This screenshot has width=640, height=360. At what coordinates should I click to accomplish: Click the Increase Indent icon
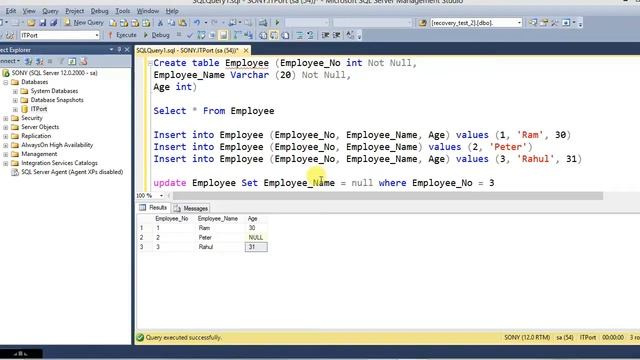pos(336,36)
